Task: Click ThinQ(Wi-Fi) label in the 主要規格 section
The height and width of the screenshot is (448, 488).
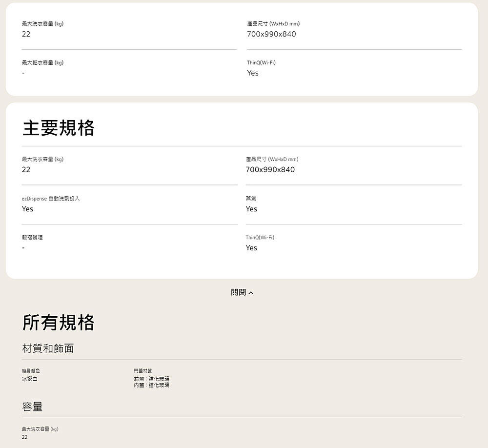Action: [x=260, y=238]
